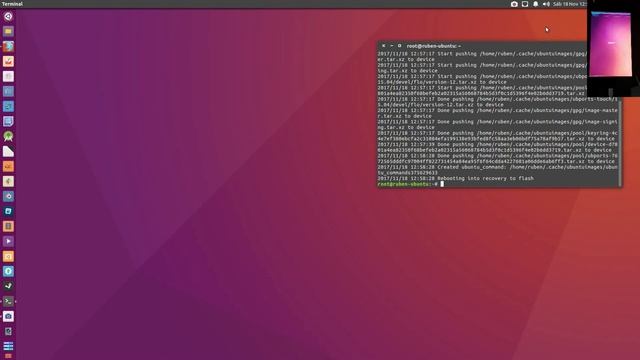Click the square indicator beside camera icon

click(525, 4)
